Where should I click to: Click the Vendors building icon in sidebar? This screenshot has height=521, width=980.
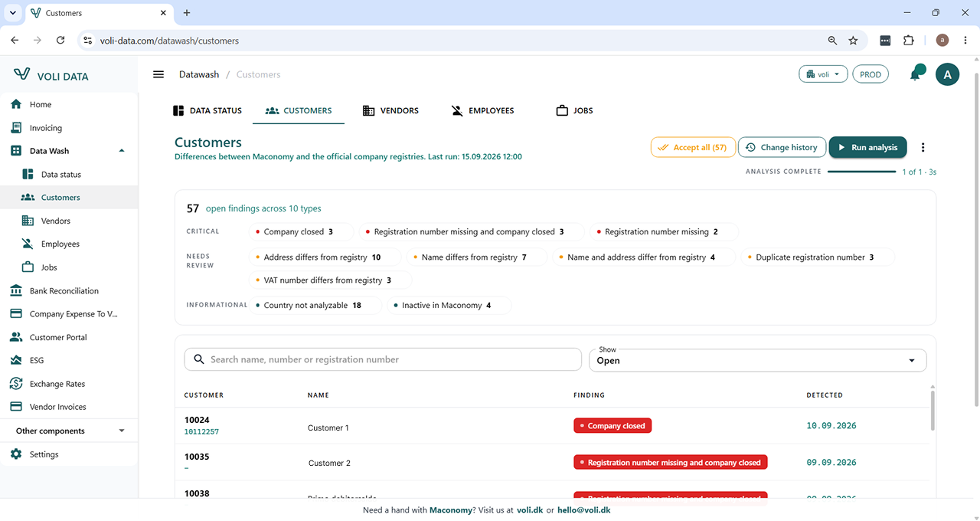(x=28, y=221)
